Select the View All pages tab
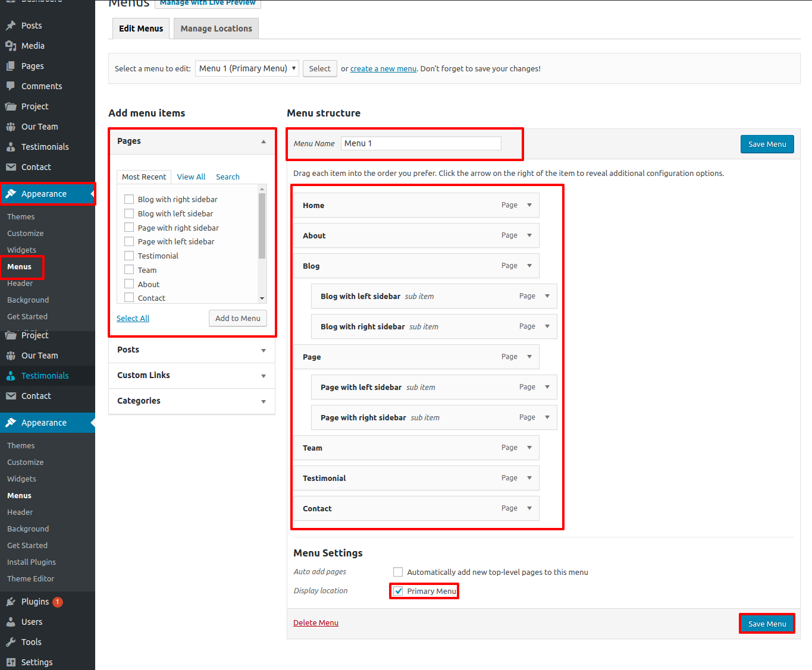The height and width of the screenshot is (670, 812). coord(191,177)
